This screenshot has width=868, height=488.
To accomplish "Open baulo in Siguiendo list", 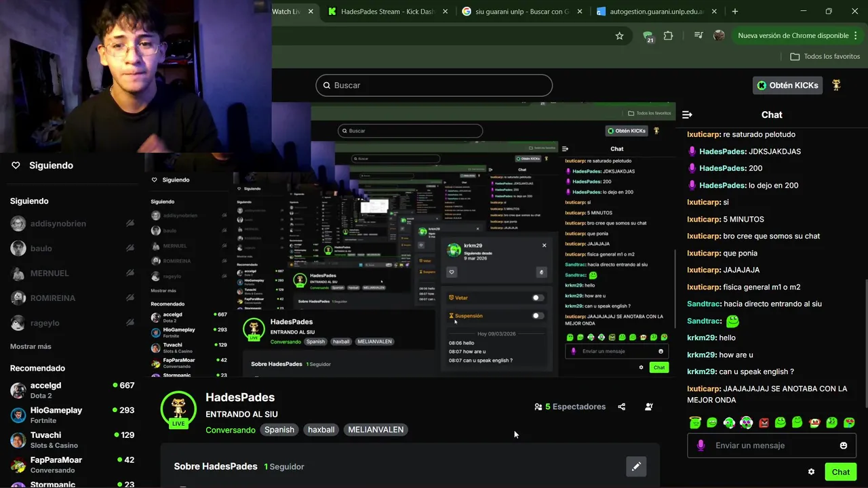I will point(72,248).
